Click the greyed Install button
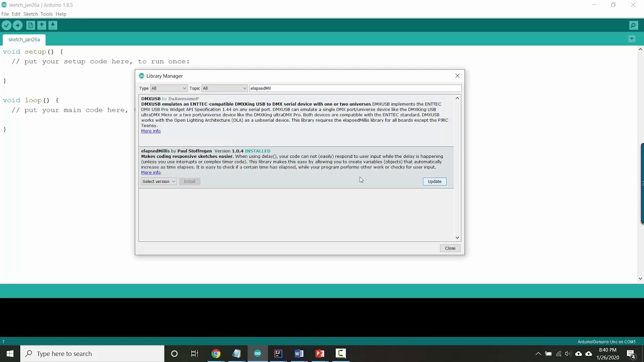 (189, 182)
